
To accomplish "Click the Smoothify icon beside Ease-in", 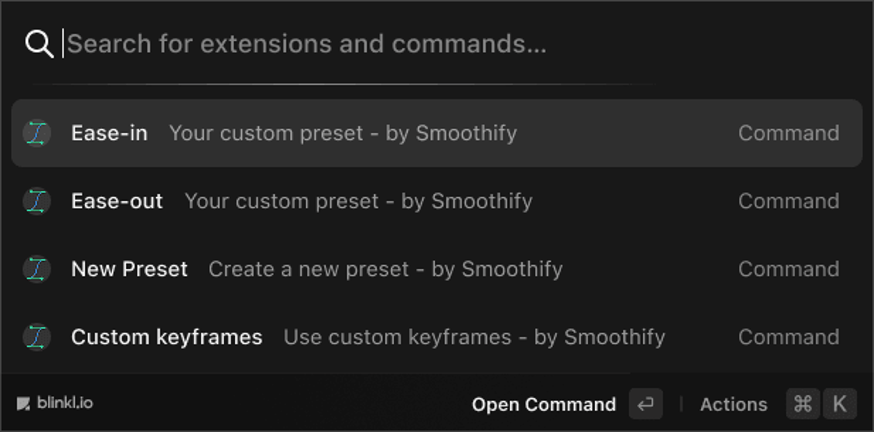I will pos(37,133).
